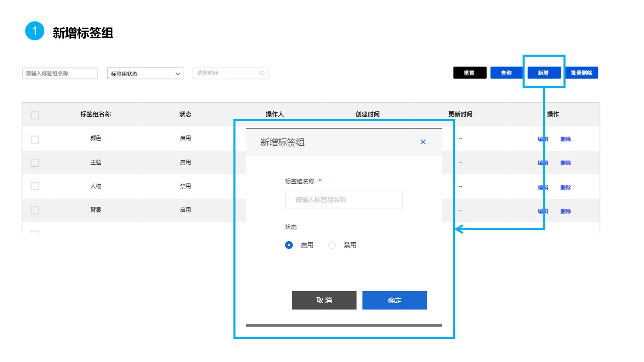
Task: Click the 新增 add button
Action: click(544, 73)
